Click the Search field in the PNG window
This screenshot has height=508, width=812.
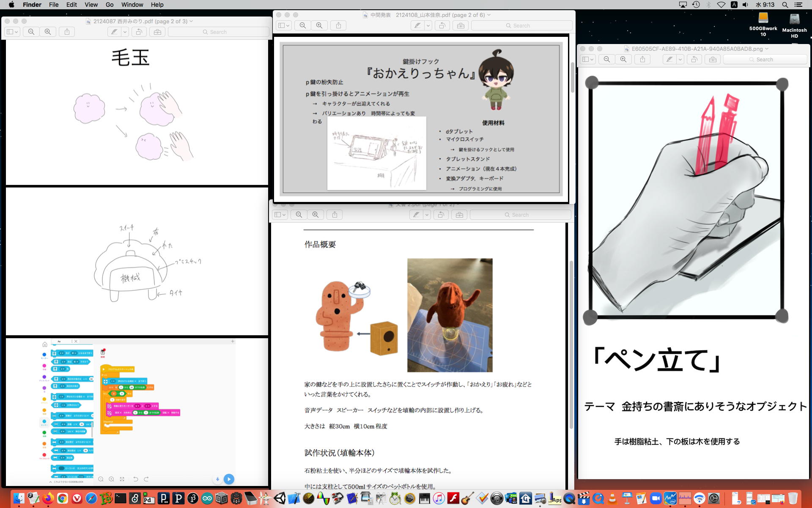coord(765,59)
